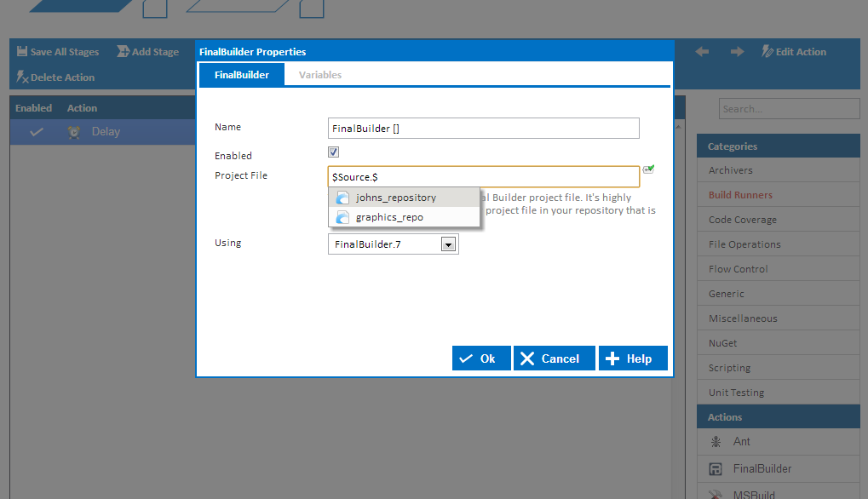The image size is (868, 499).
Task: Click the enabled checkmark for Delay
Action: click(37, 132)
